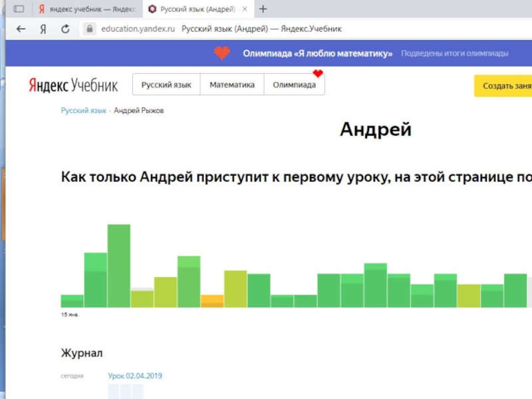The width and height of the screenshot is (532, 399).
Task: Select the Русский язык (Андрей) browser tab
Action: click(x=198, y=9)
